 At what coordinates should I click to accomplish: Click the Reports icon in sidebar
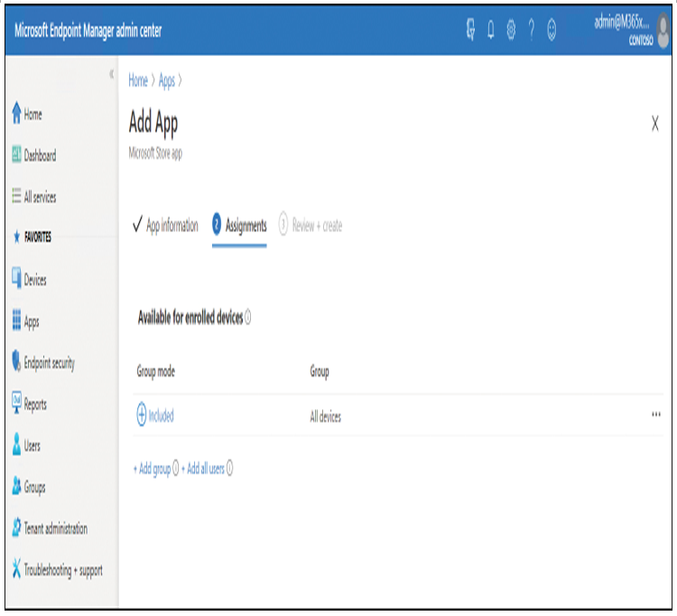16,402
